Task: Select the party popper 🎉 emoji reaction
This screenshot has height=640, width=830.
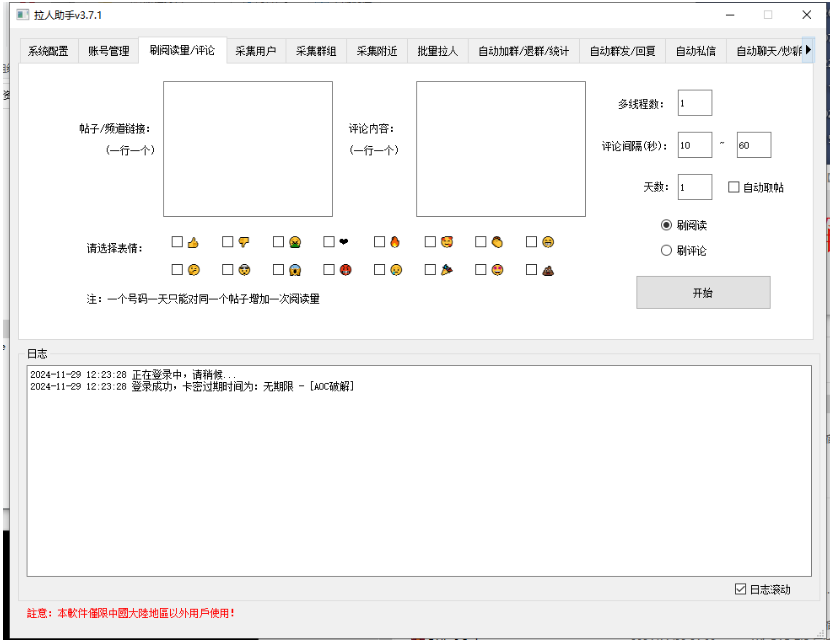Action: pos(428,269)
